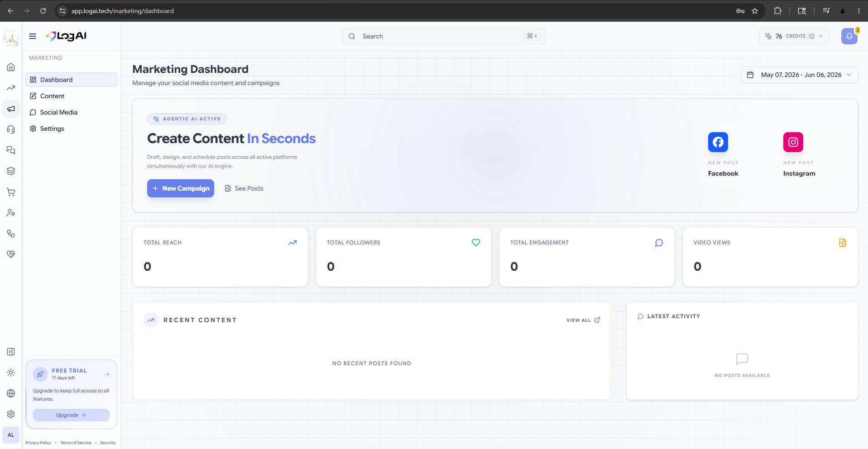Open the Terms of Service link
This screenshot has height=449, width=868.
coord(76,443)
